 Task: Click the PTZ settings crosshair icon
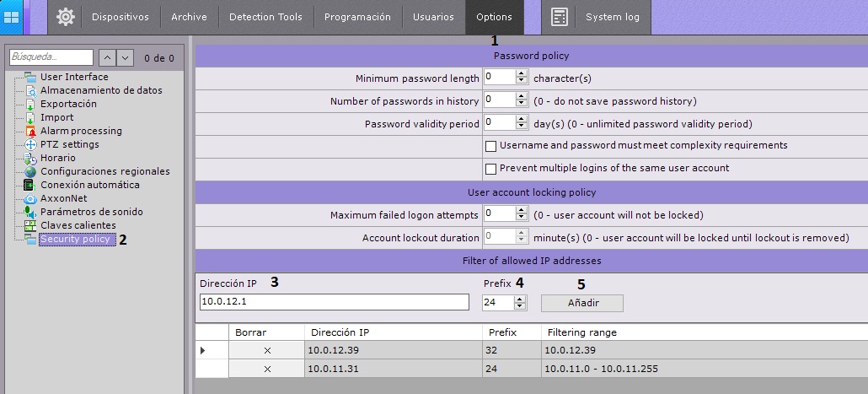[x=30, y=144]
